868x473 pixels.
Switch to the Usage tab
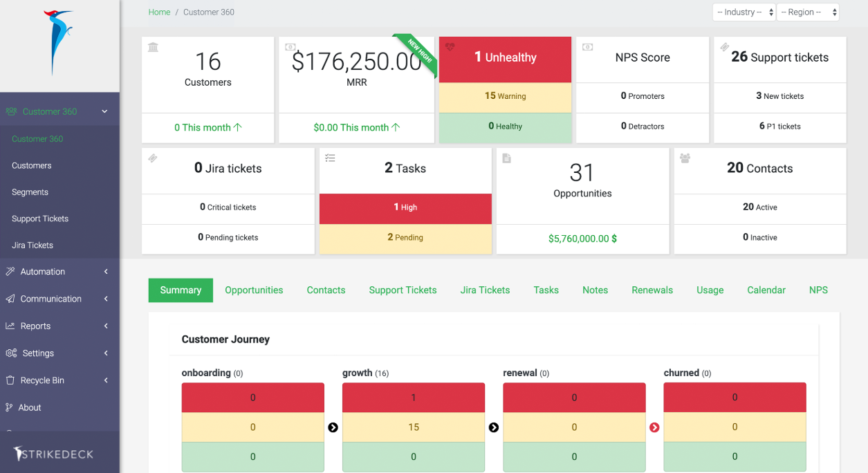pyautogui.click(x=710, y=290)
